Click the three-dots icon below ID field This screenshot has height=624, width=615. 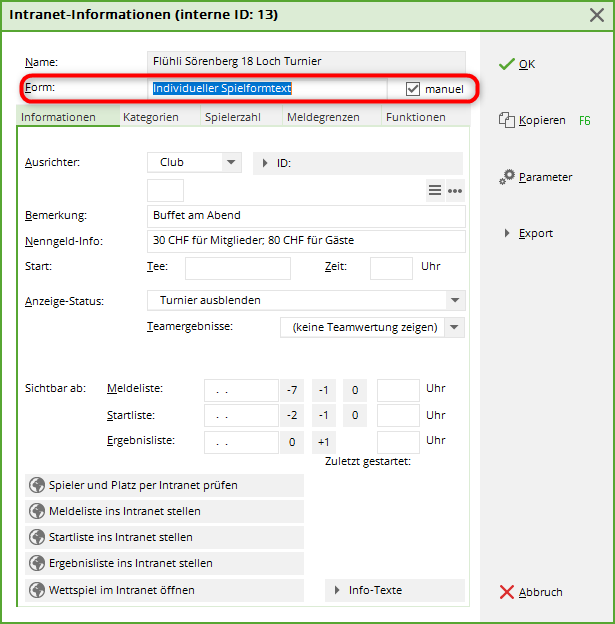pos(455,190)
